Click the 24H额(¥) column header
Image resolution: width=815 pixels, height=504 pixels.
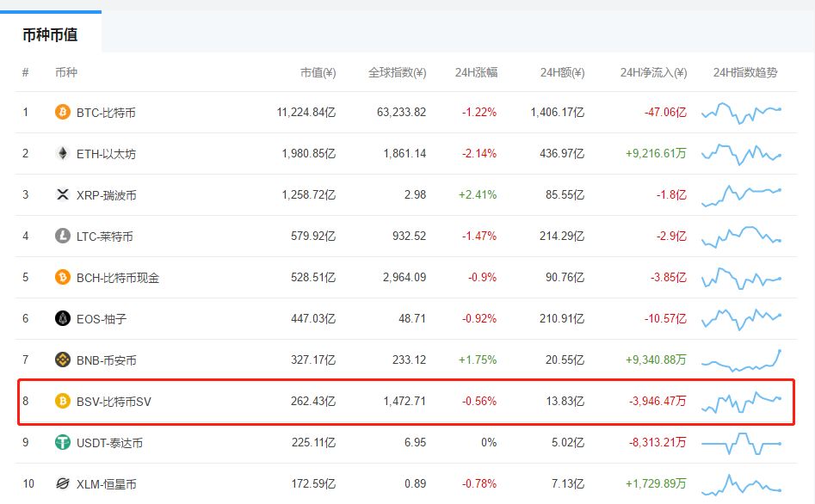click(562, 73)
